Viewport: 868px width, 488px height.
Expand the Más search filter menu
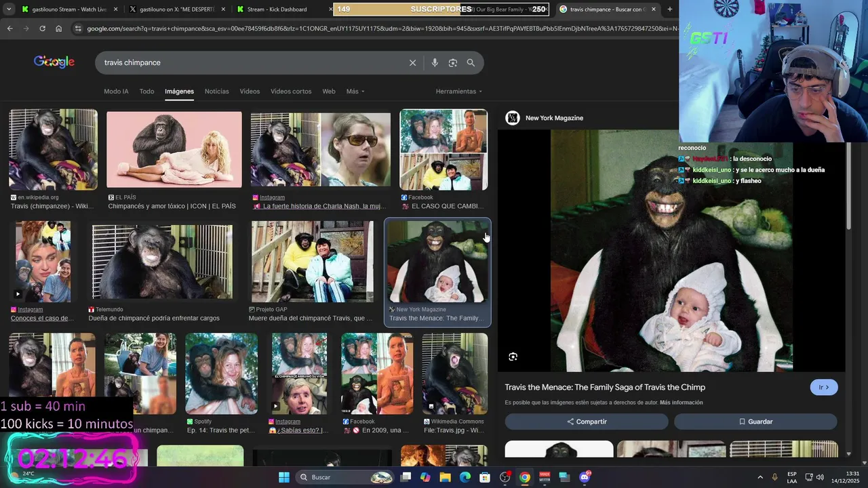[x=355, y=91]
